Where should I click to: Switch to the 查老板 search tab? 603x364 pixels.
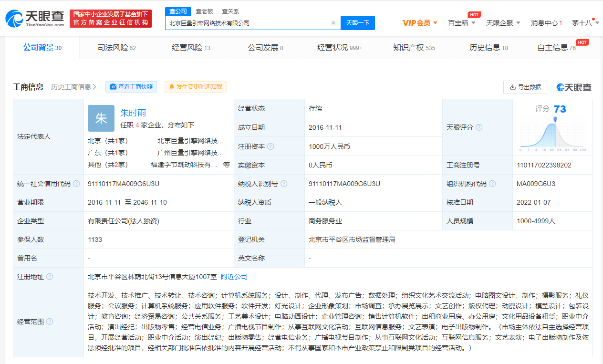point(204,11)
